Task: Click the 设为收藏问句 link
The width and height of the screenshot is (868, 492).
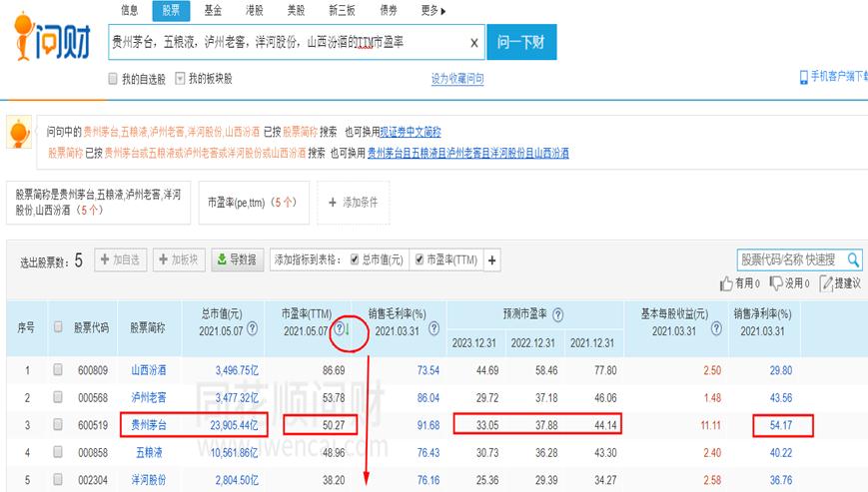Action: pos(457,79)
